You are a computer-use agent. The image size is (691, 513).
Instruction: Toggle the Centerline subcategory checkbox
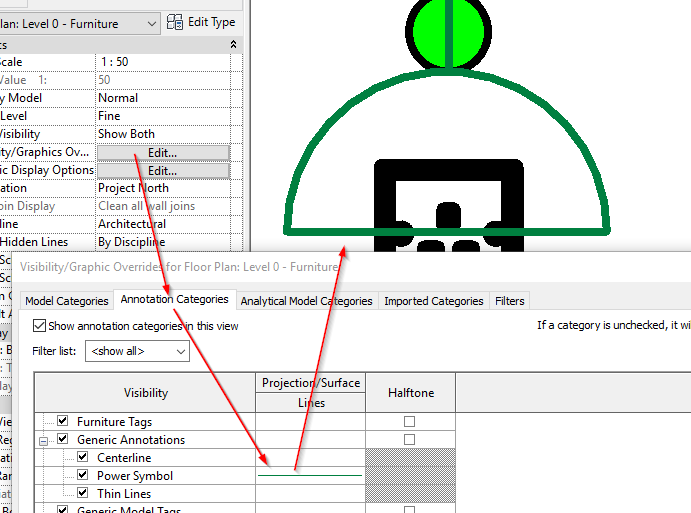tap(82, 457)
